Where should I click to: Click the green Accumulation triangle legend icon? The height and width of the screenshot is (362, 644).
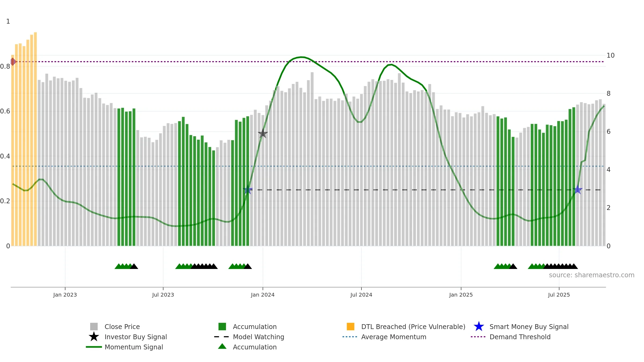tap(222, 346)
